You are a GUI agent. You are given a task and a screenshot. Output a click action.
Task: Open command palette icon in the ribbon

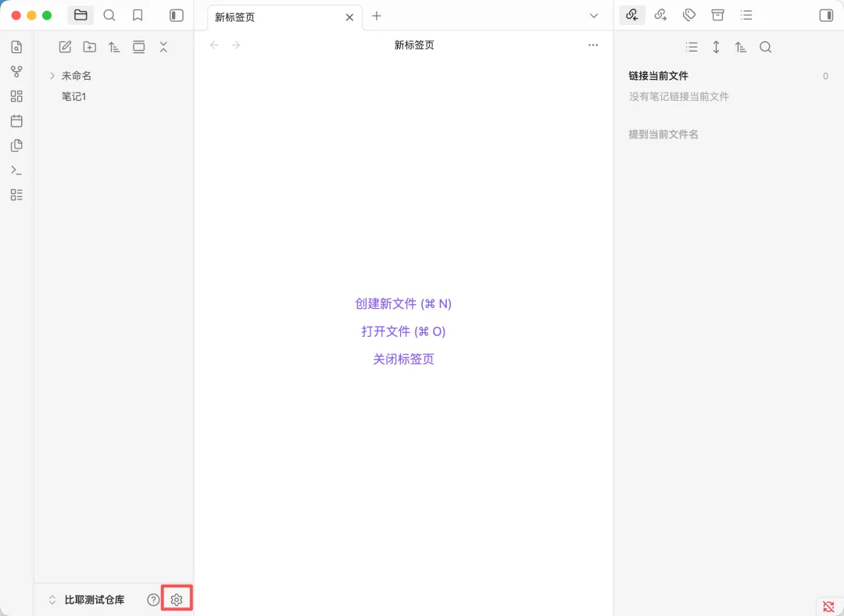pyautogui.click(x=16, y=170)
